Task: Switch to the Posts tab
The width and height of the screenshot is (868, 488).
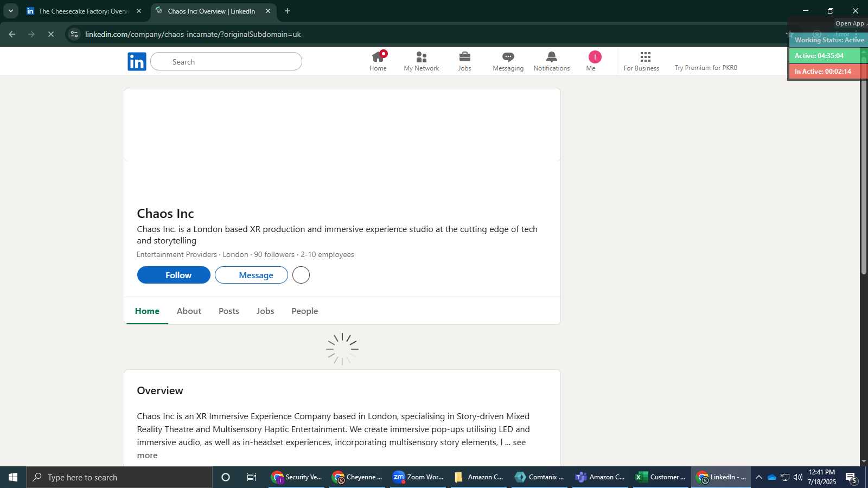Action: pos(229,311)
